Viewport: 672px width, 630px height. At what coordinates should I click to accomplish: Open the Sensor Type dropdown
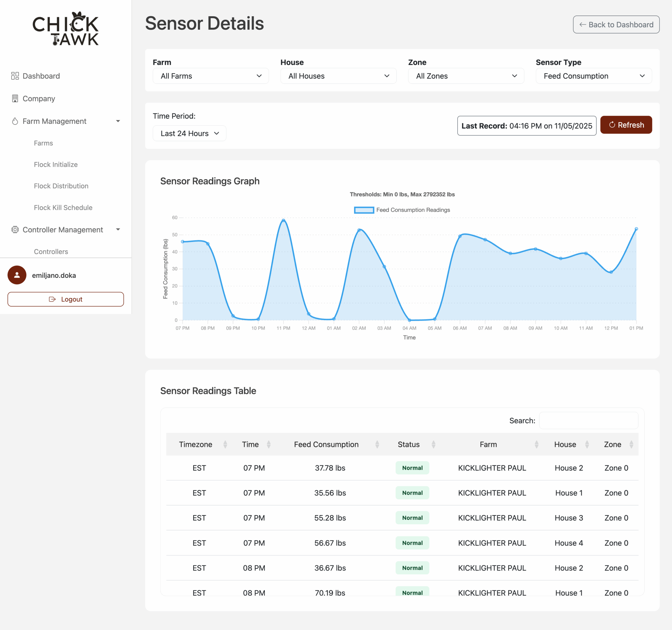click(594, 76)
